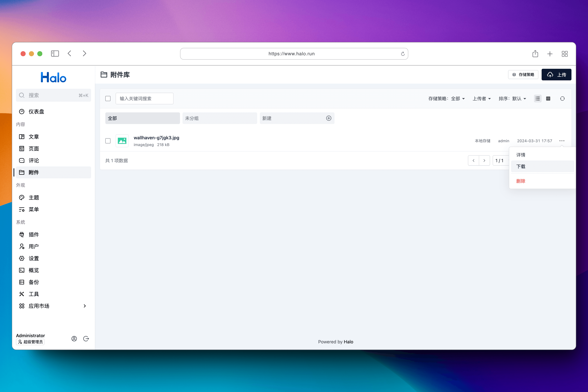This screenshot has height=392, width=588.
Task: Toggle the browser sidebar icon
Action: point(55,53)
